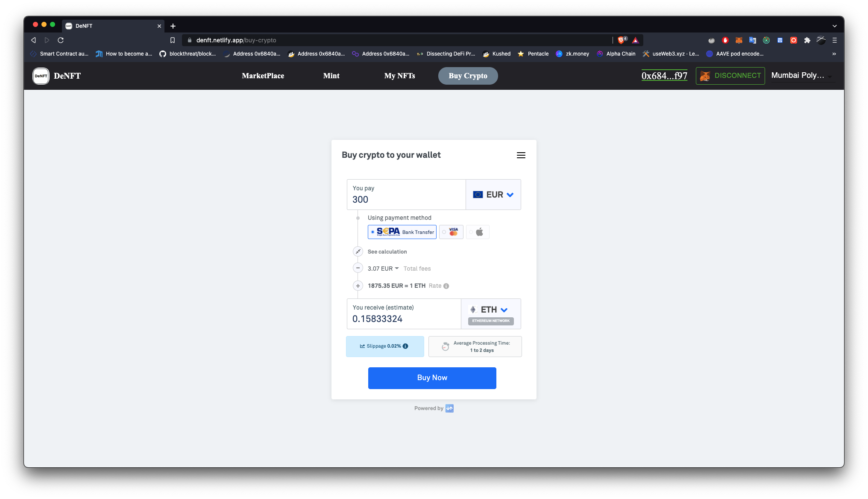Image resolution: width=868 pixels, height=499 pixels.
Task: Click the You pay amount field
Action: point(406,199)
